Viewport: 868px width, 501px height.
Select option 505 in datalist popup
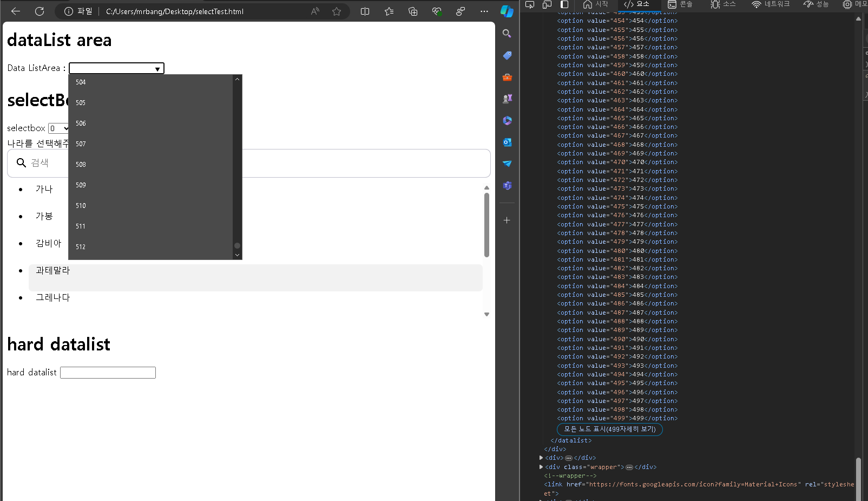tap(151, 103)
